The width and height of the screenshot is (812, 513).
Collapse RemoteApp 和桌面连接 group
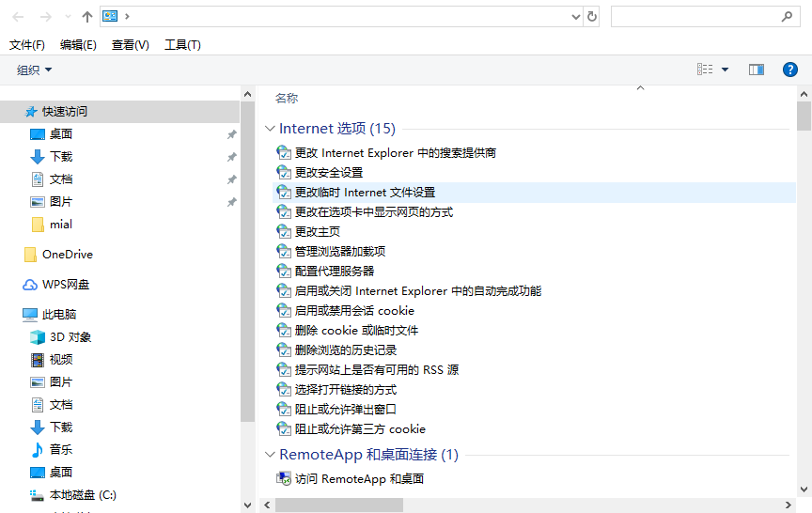tap(270, 455)
